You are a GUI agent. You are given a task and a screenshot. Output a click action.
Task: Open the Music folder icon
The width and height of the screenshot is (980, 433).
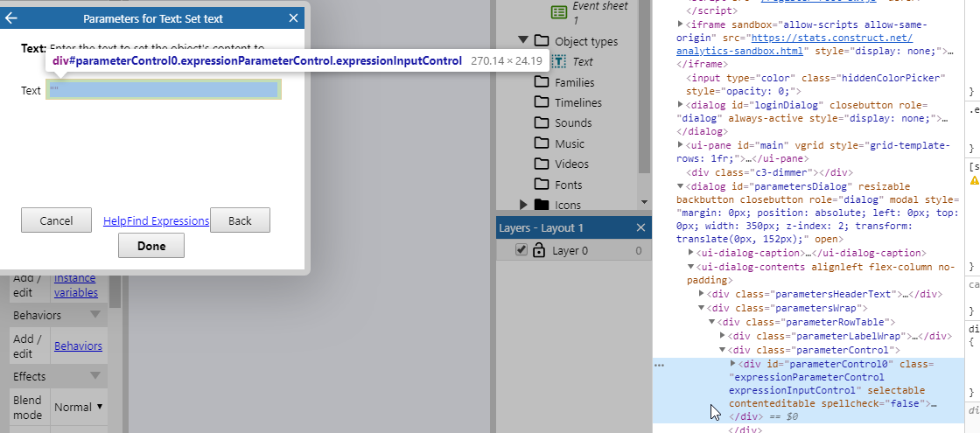tap(542, 143)
